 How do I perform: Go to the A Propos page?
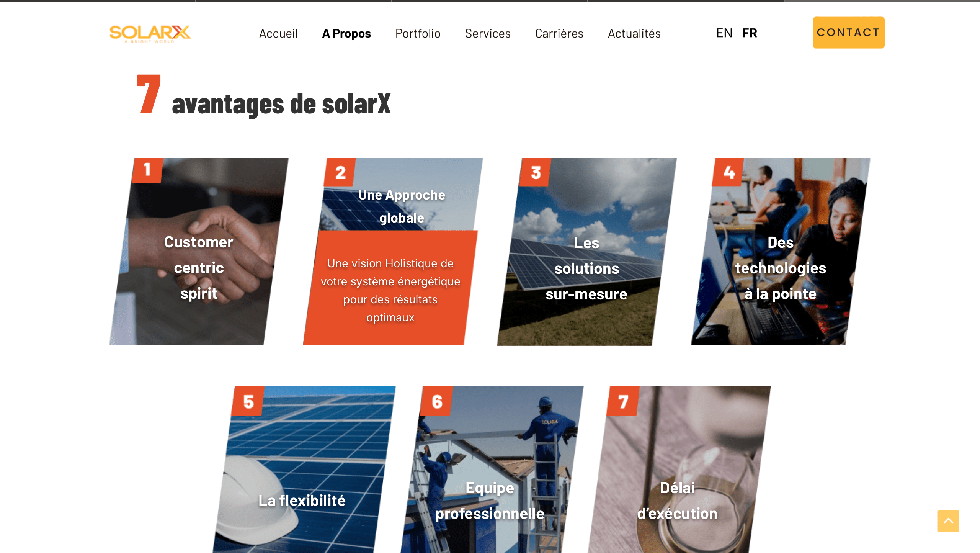point(346,34)
